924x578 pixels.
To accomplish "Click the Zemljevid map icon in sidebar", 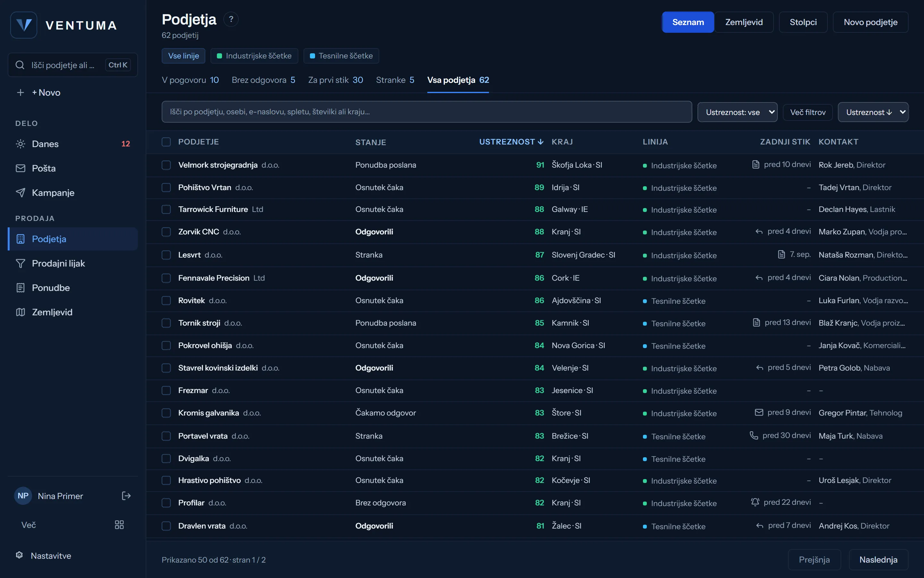I will [x=21, y=312].
